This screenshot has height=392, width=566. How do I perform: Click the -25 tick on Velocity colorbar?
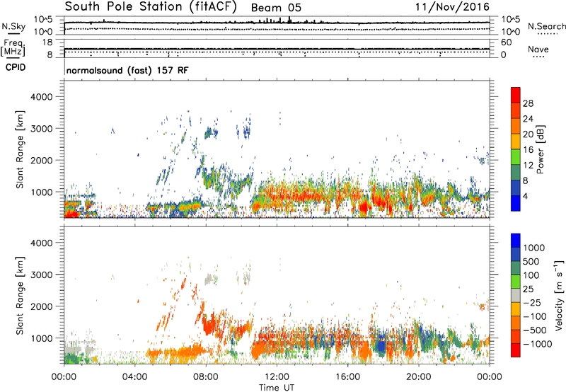click(532, 303)
